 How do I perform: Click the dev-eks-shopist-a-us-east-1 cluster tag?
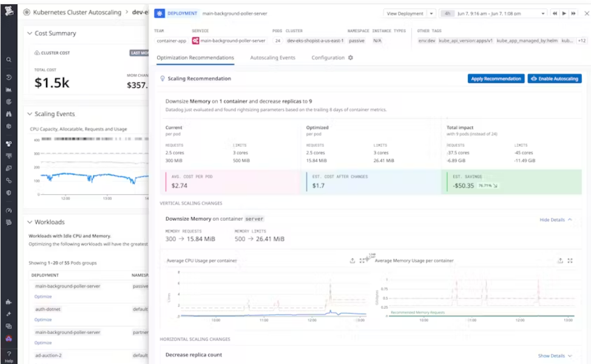pyautogui.click(x=315, y=41)
